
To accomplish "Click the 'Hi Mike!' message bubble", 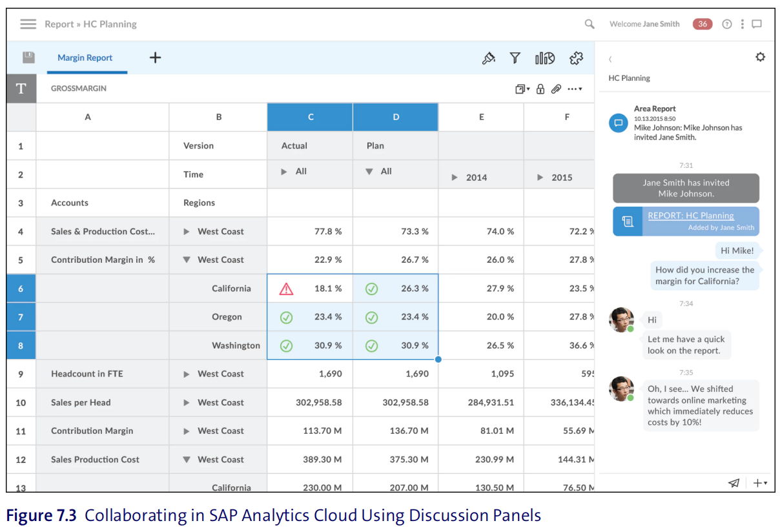I will 737,251.
